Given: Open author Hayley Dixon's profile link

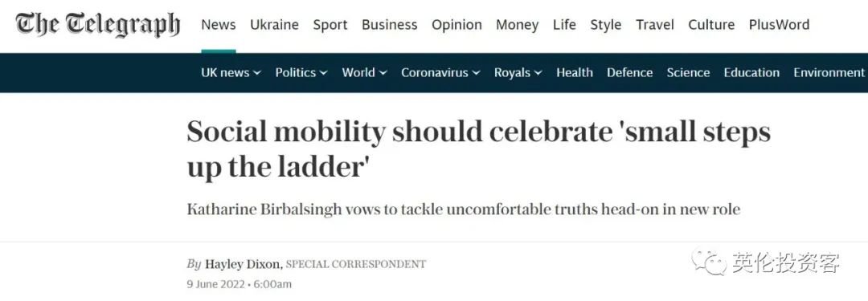Looking at the screenshot, I should point(243,265).
